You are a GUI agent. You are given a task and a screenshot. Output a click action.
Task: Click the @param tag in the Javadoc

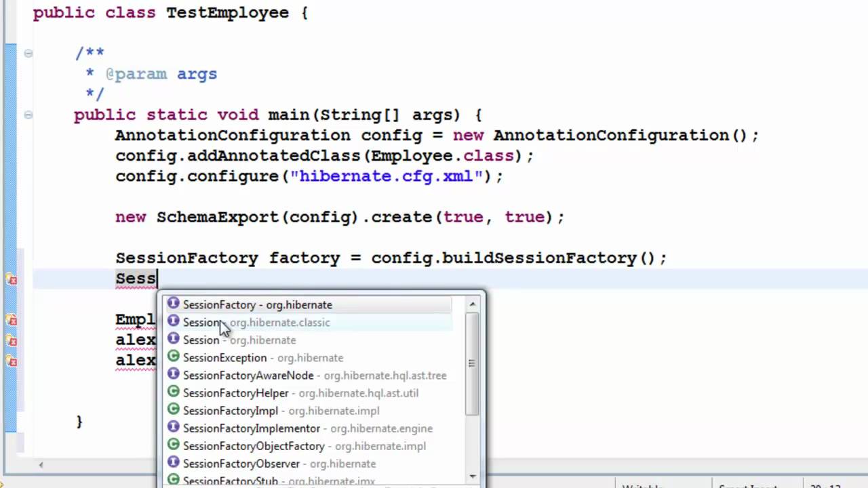pyautogui.click(x=136, y=74)
